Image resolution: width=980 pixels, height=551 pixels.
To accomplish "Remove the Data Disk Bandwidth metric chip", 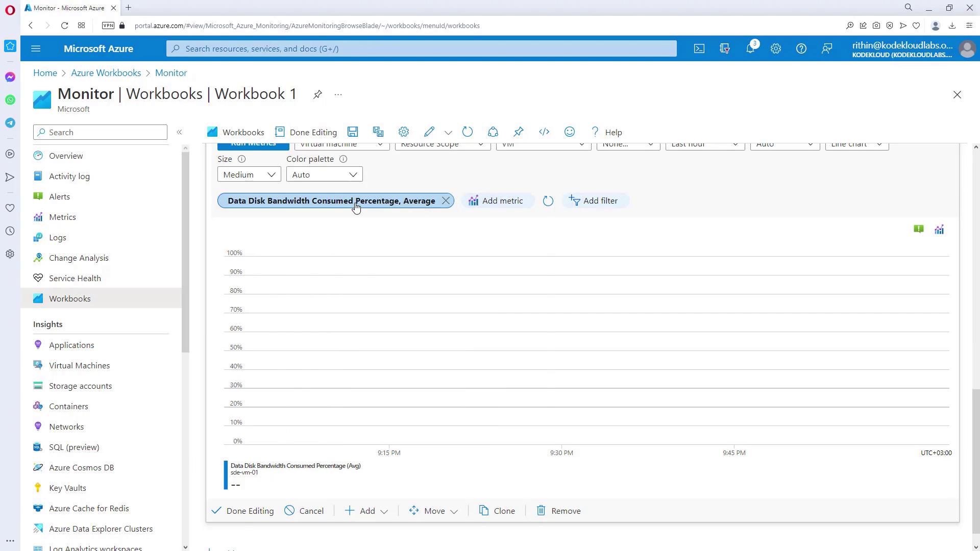I will [x=446, y=201].
